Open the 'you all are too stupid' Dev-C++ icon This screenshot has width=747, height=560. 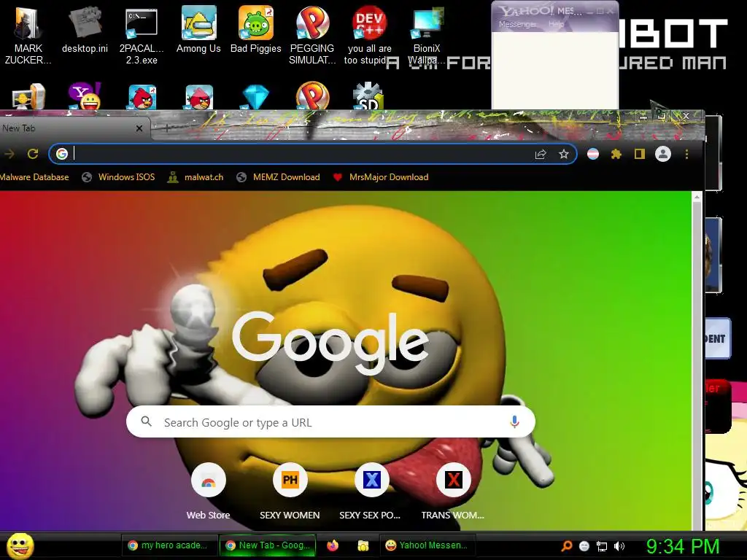[369, 34]
